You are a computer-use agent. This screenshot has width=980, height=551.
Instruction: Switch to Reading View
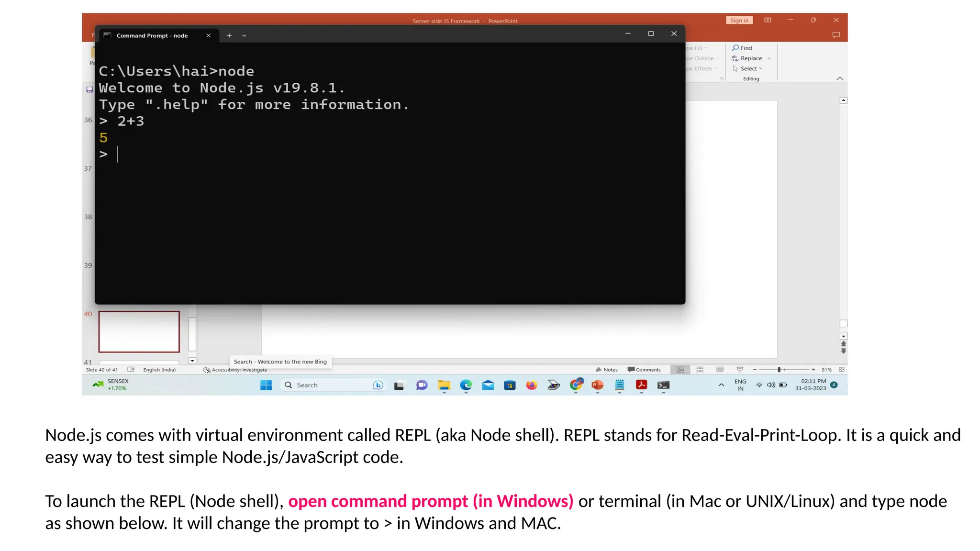(720, 370)
